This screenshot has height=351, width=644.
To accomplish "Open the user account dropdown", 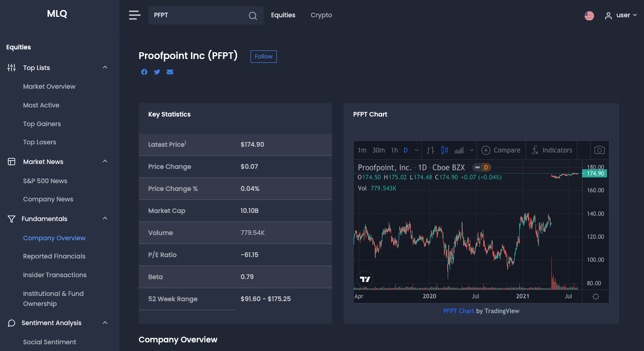I will click(x=621, y=15).
